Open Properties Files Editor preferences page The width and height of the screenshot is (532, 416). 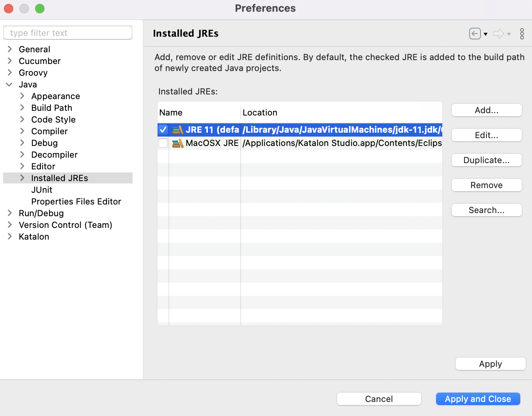coord(76,202)
